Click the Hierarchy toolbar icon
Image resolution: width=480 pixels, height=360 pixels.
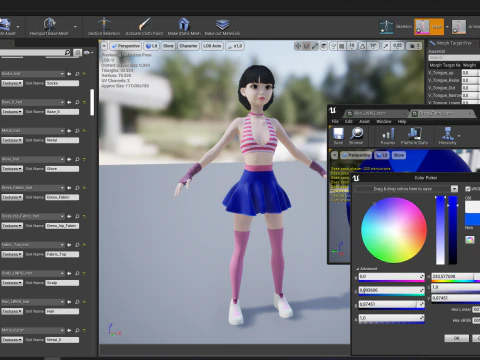click(x=448, y=135)
